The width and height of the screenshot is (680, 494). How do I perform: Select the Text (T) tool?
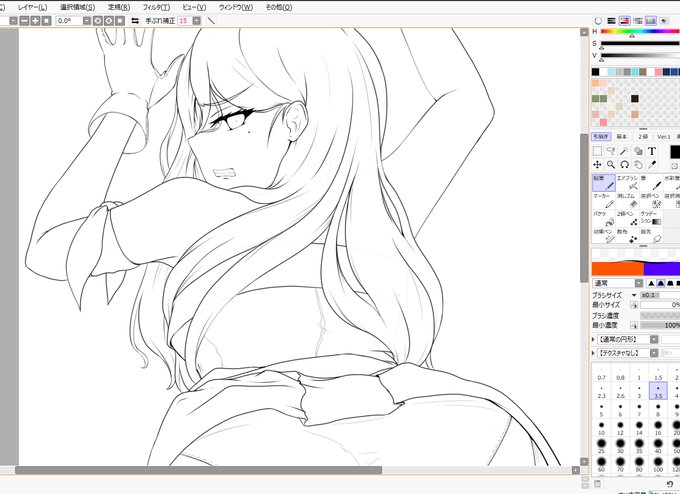[651, 151]
